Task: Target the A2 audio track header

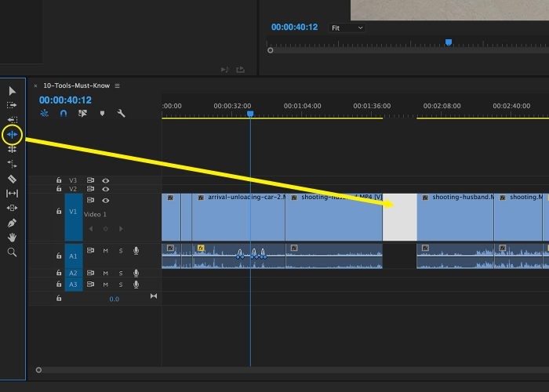Action: click(73, 273)
